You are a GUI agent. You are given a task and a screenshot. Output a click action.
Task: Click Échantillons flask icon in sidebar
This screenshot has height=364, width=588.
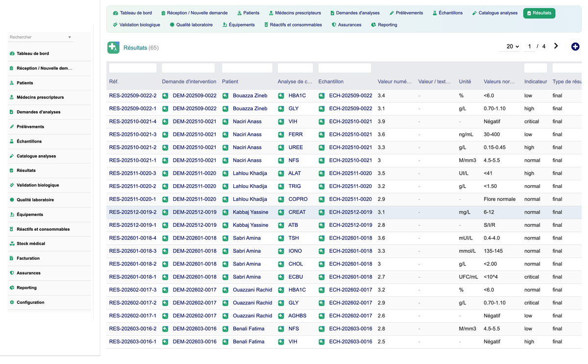point(12,141)
